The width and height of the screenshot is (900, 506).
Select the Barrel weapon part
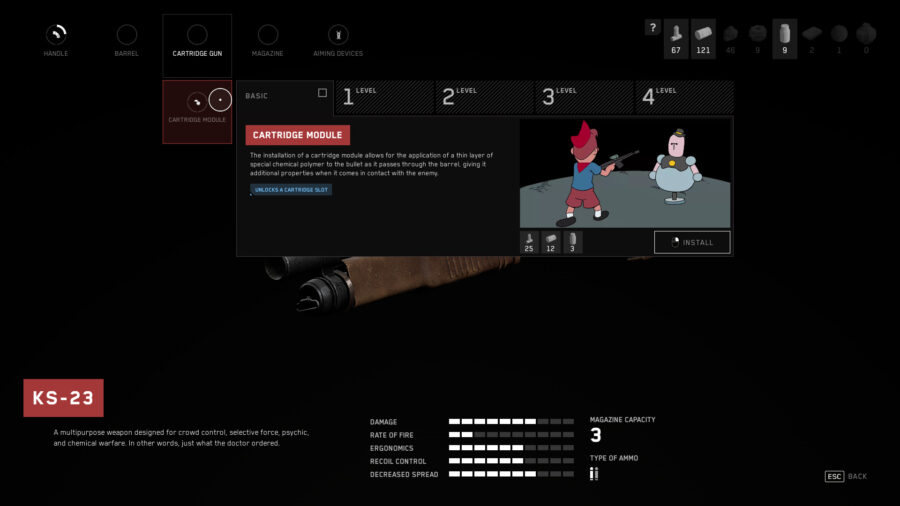pos(126,41)
